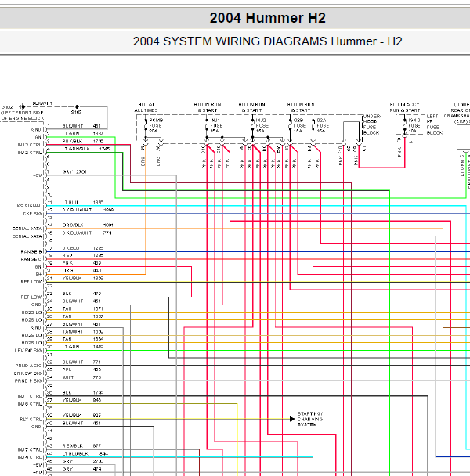Click the RLY CTRL pin label
This screenshot has width=470, height=476.
(31, 419)
